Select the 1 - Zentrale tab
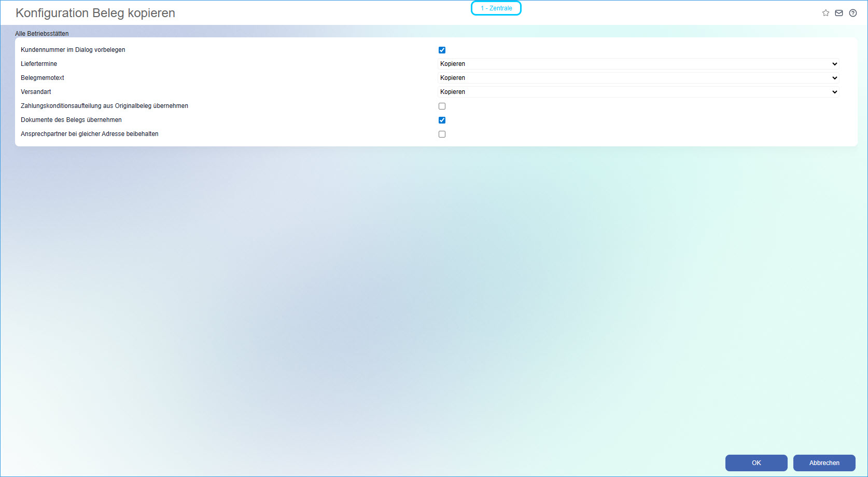 pyautogui.click(x=496, y=8)
